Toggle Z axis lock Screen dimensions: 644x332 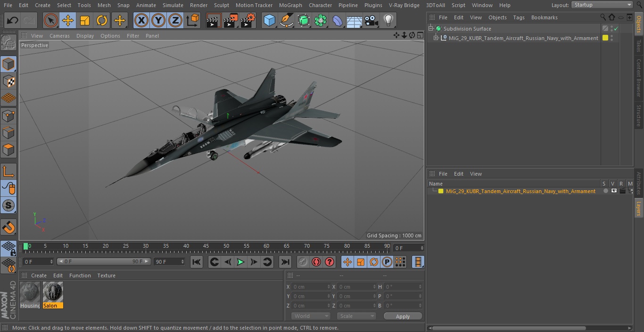[175, 21]
